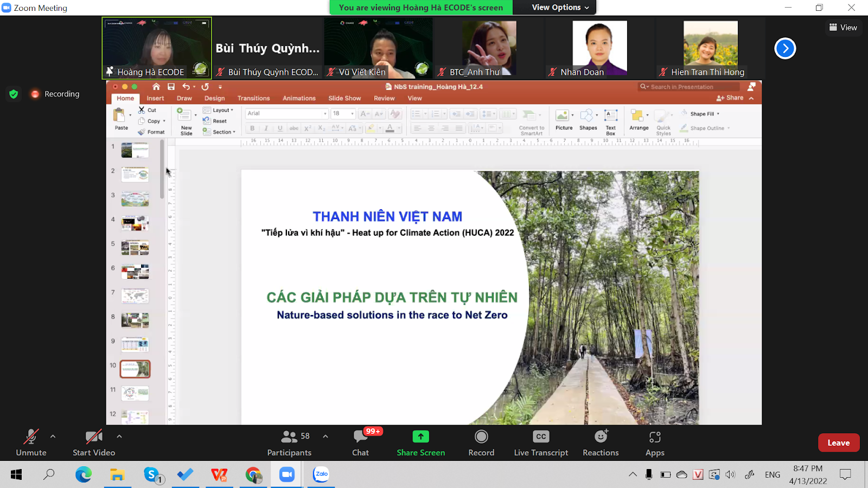Open the Arial font name combo box

point(287,113)
